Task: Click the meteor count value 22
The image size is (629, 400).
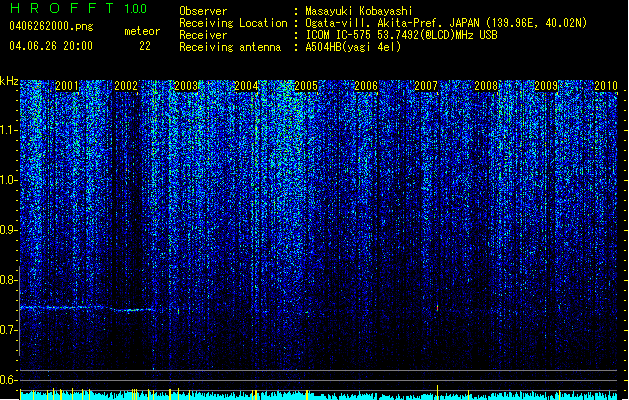Action: (x=145, y=46)
